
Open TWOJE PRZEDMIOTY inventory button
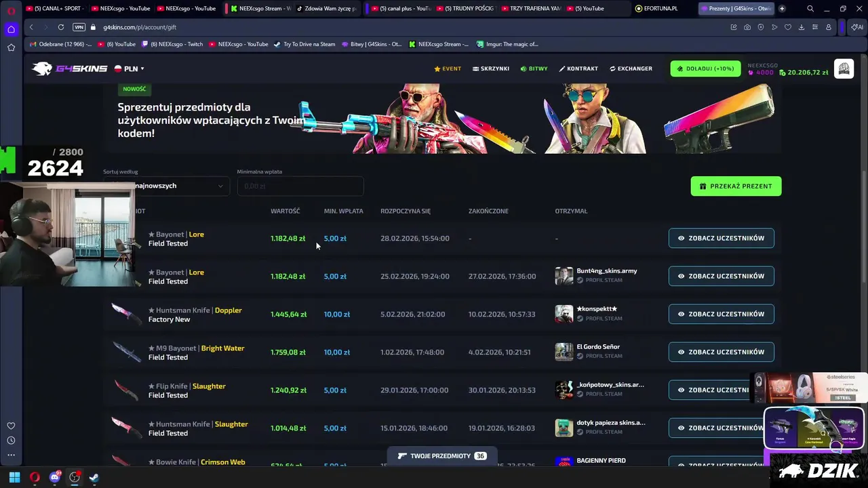point(441,455)
